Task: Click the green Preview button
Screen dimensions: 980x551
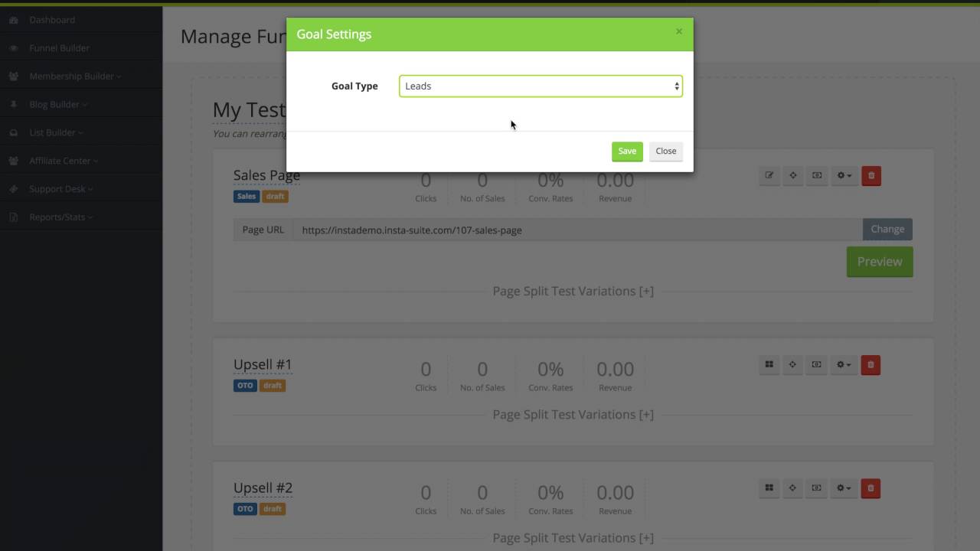Action: pos(880,262)
